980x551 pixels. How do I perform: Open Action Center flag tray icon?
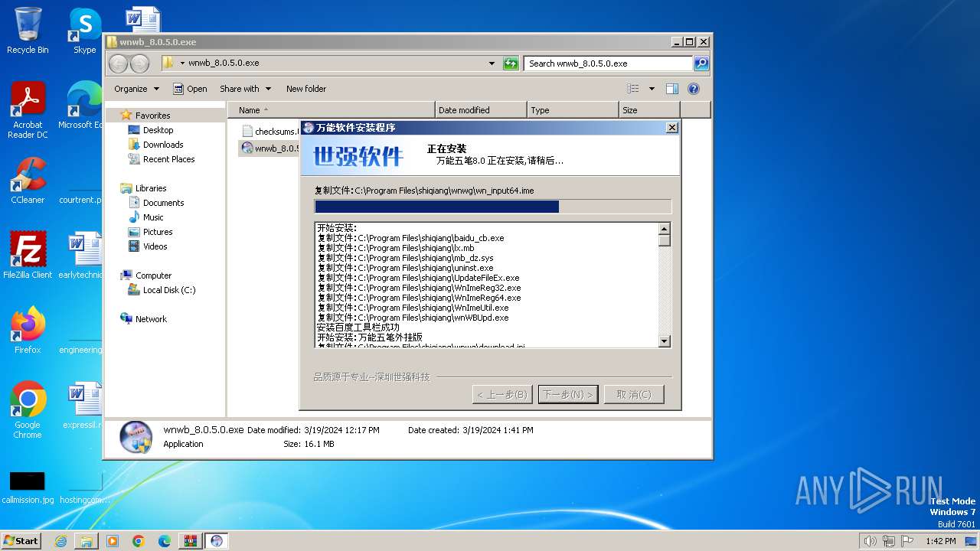(906, 541)
